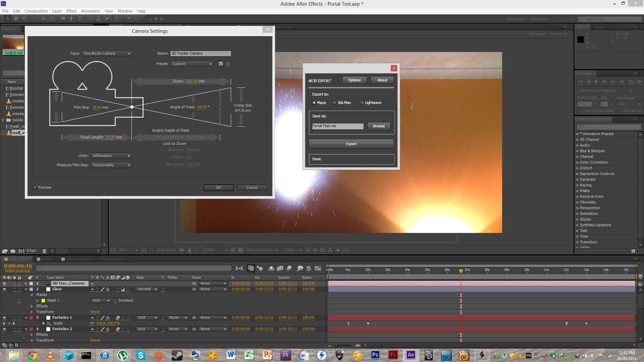Select the Horizontal Type tool
Image resolution: width=644 pixels, height=362 pixels.
[80, 19]
